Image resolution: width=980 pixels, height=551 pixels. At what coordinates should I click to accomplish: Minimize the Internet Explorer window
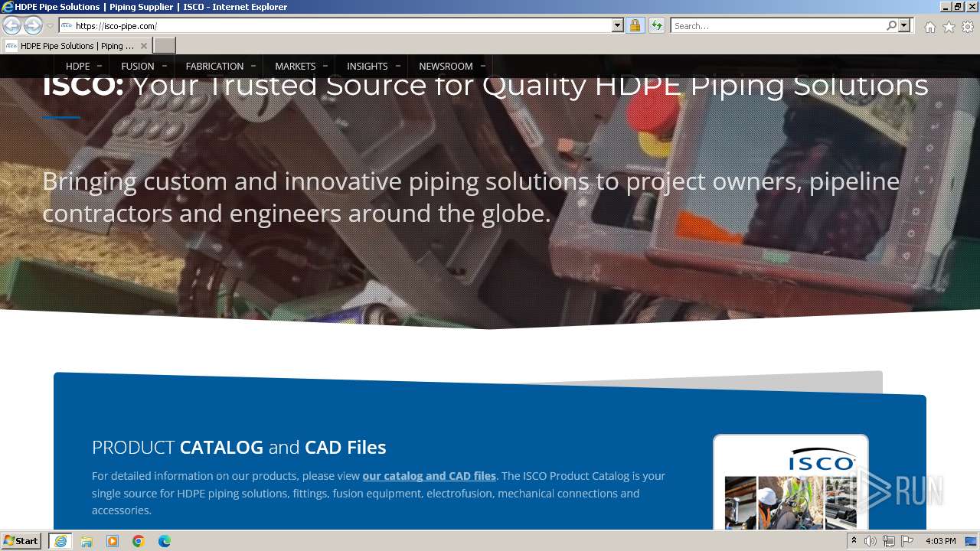click(x=945, y=7)
